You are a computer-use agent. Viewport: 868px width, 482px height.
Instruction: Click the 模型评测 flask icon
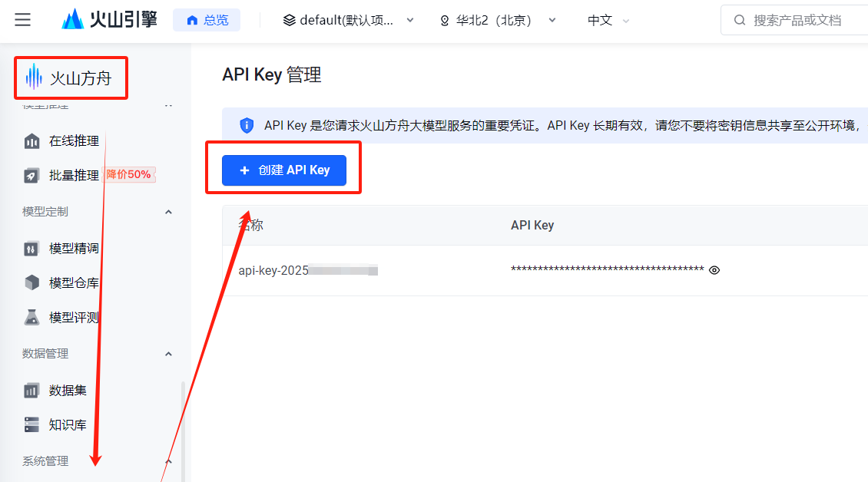click(x=31, y=317)
